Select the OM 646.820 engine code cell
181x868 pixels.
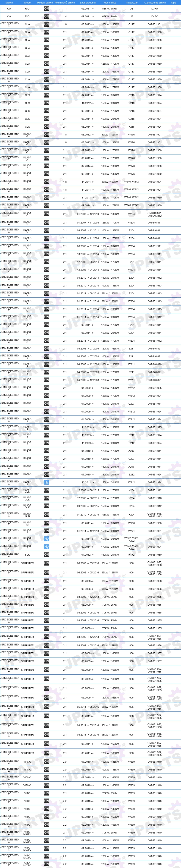[154, 364]
